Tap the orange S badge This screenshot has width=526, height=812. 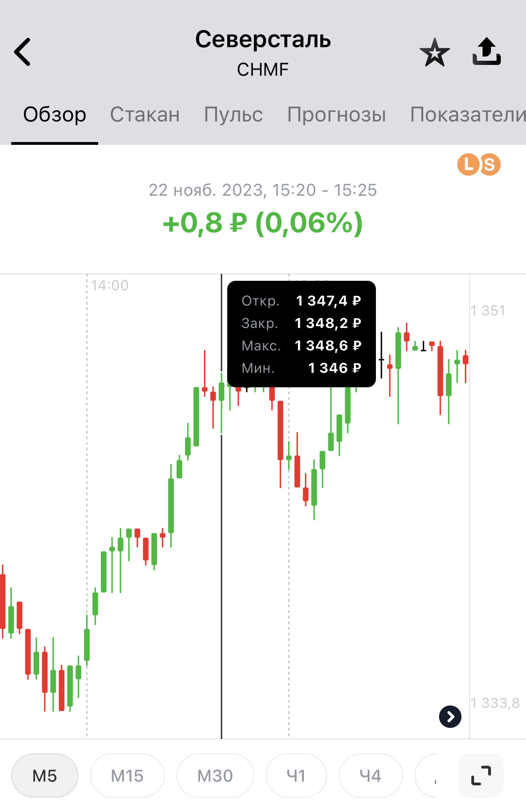pos(490,164)
